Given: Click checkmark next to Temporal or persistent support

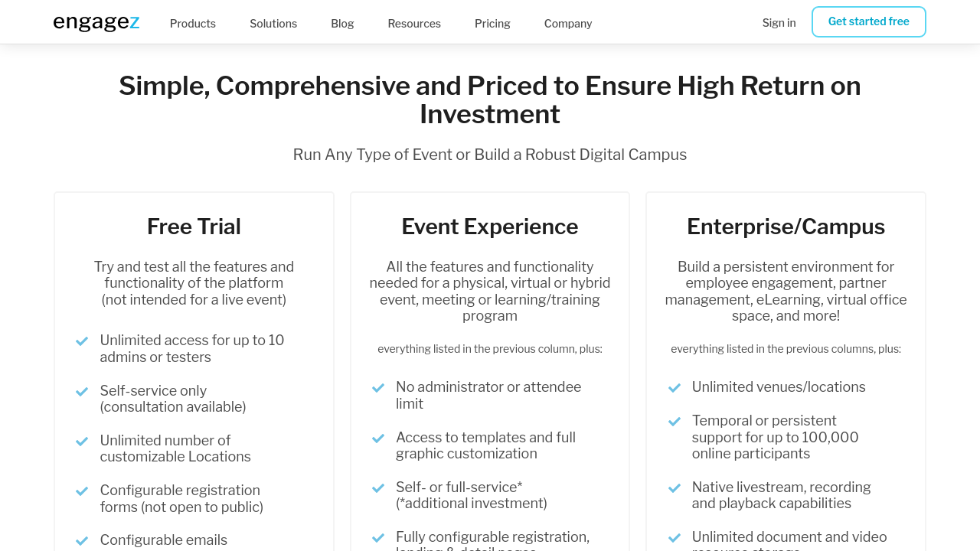Looking at the screenshot, I should pyautogui.click(x=675, y=422).
